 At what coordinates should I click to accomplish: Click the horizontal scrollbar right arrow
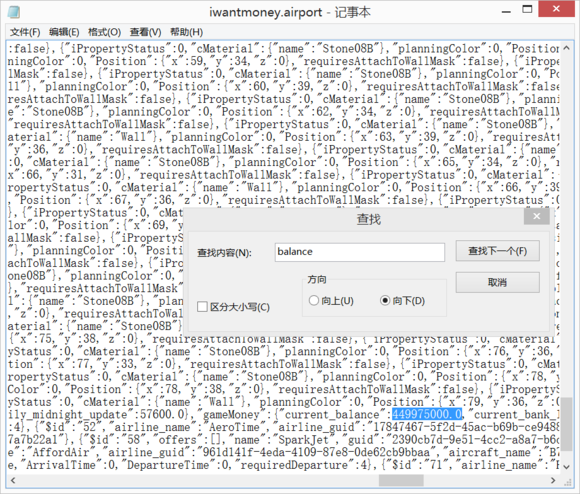553,480
